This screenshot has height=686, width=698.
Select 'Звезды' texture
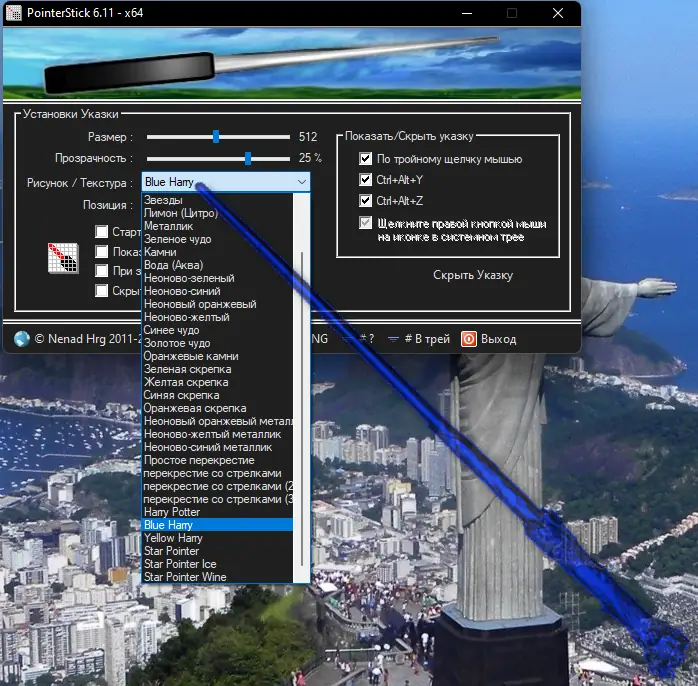point(218,200)
